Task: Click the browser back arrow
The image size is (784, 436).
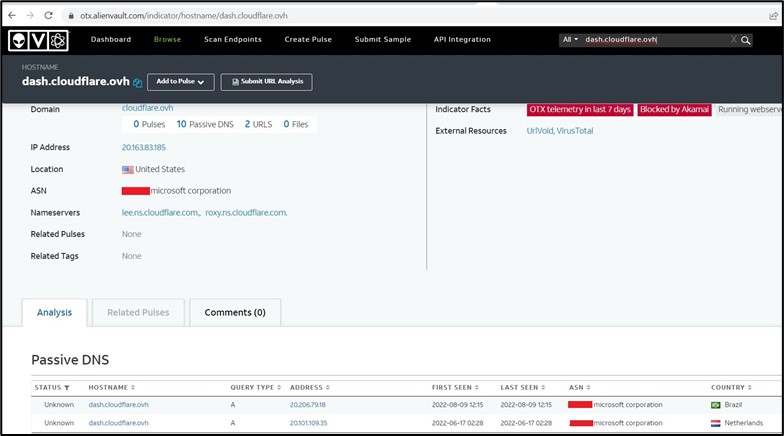Action: [x=12, y=16]
